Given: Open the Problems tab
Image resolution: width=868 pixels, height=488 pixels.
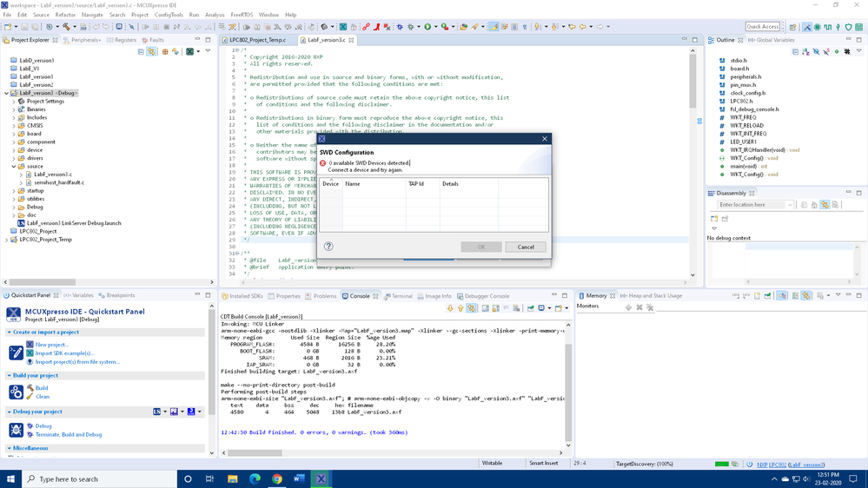Looking at the screenshot, I should click(x=321, y=296).
